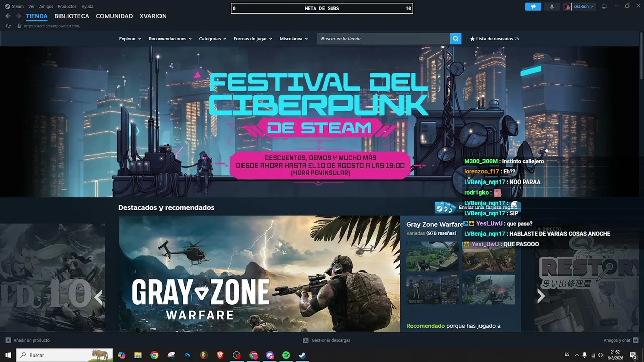This screenshot has height=362, width=644.
Task: Click inside the store search field
Action: click(x=384, y=39)
